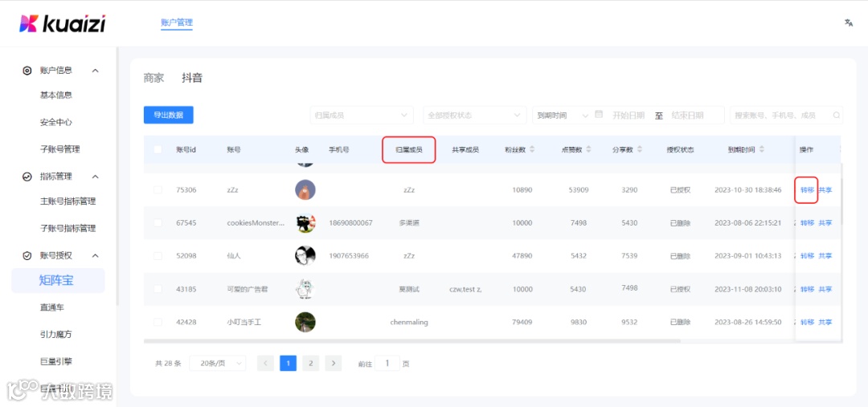
Task: Open 子账号指标管理 in sidebar
Action: coord(68,228)
